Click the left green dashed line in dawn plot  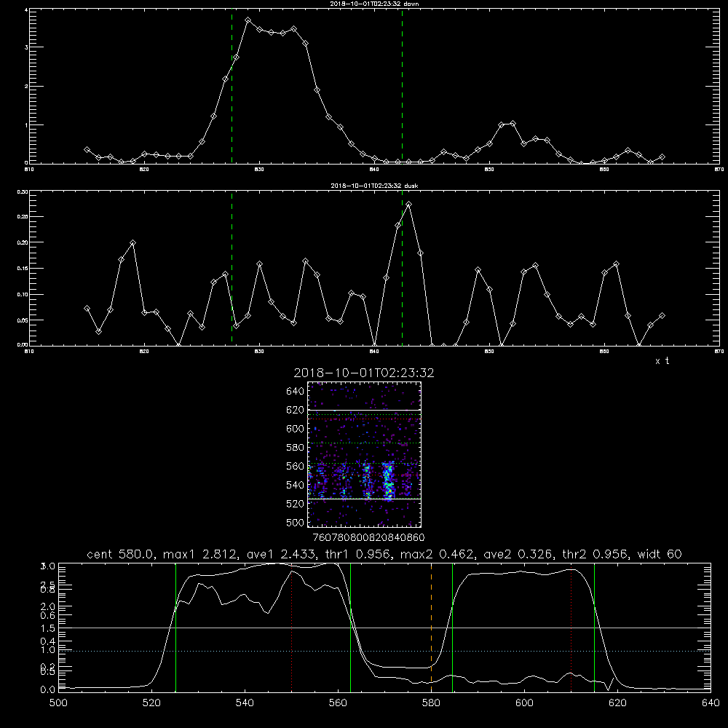coord(232,86)
